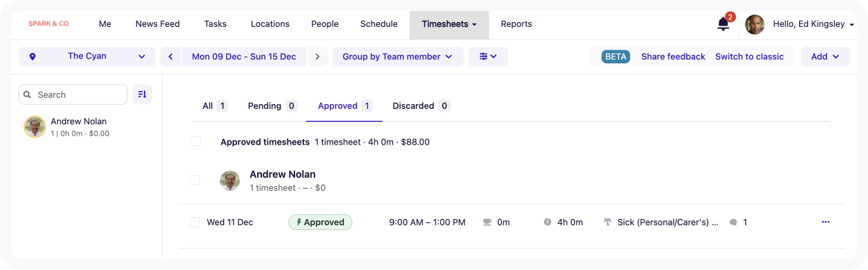Click the comment bubble icon showing 1
868x270 pixels.
click(734, 222)
